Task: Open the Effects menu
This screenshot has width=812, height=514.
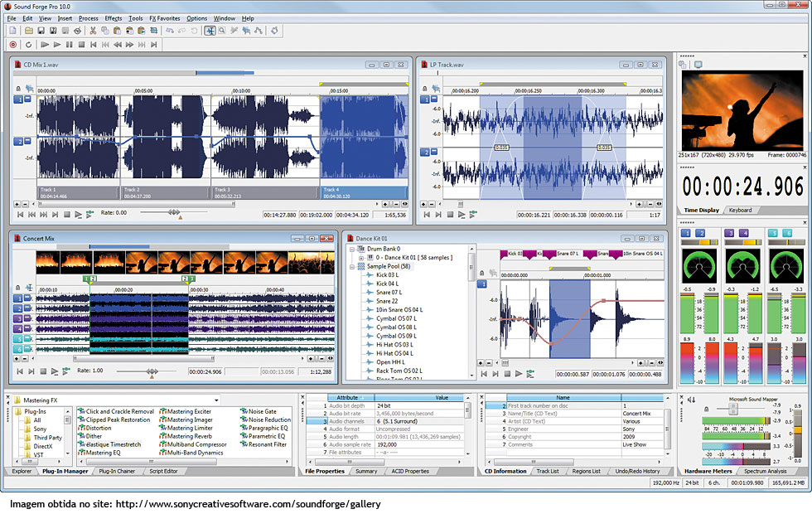Action: click(114, 18)
